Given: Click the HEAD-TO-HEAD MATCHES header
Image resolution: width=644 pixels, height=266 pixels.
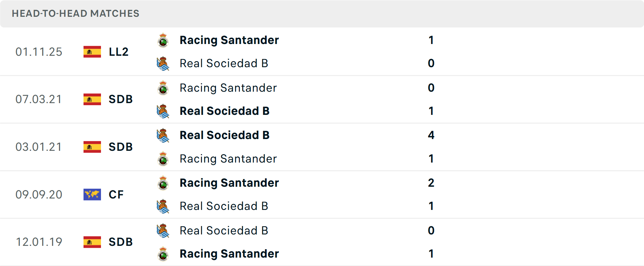Looking at the screenshot, I should pyautogui.click(x=75, y=14).
